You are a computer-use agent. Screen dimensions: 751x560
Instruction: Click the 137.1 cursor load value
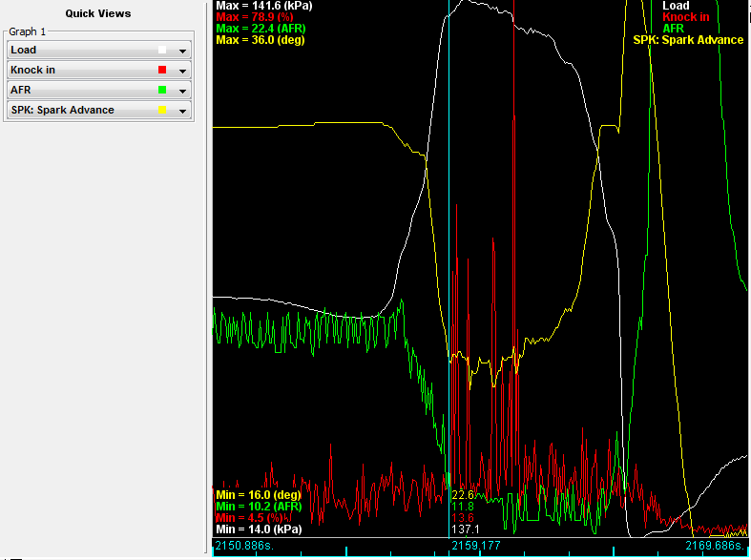465,529
